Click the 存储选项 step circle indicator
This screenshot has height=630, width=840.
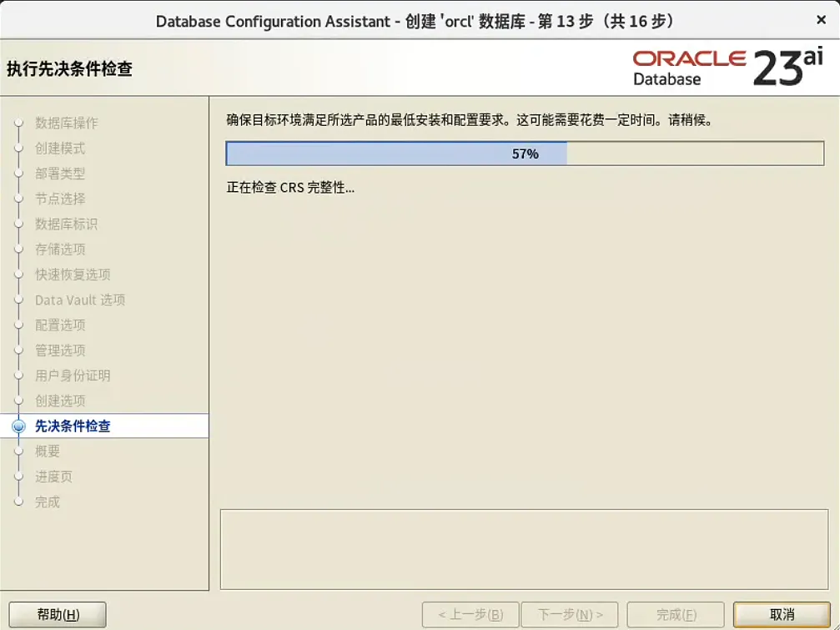[18, 249]
